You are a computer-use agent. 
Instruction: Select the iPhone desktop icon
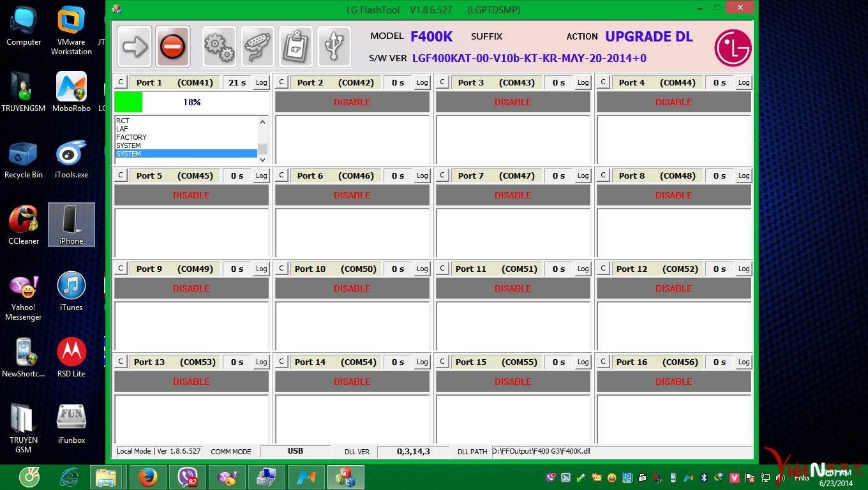[71, 225]
